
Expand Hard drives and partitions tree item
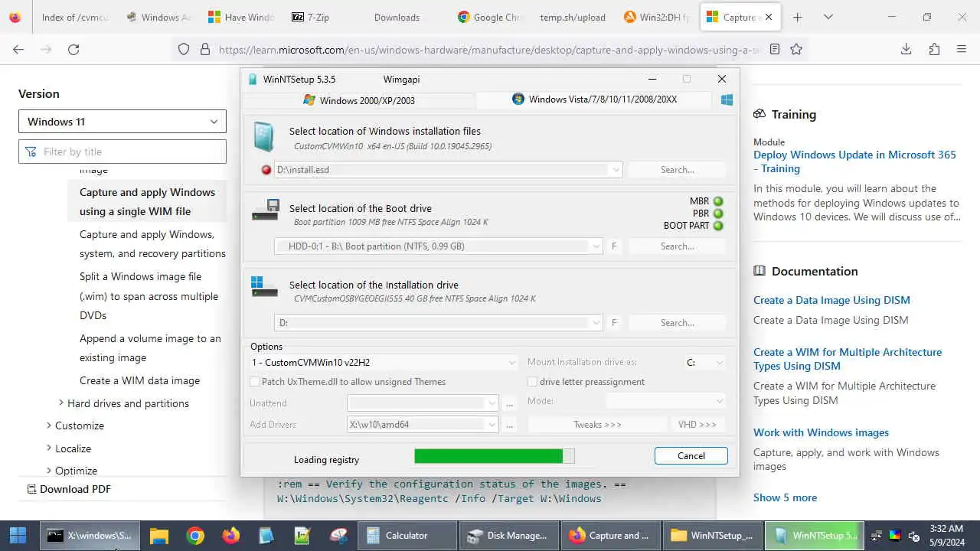click(61, 403)
